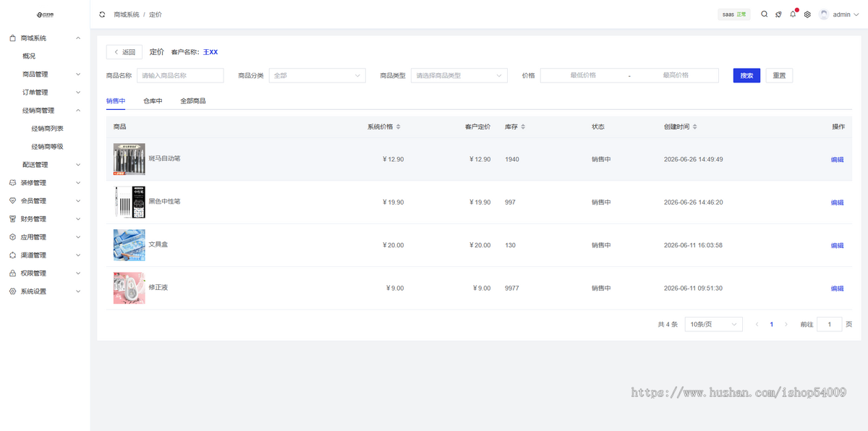Open the 10条/页 page size dropdown
Viewport: 868px width, 431px height.
pyautogui.click(x=714, y=325)
